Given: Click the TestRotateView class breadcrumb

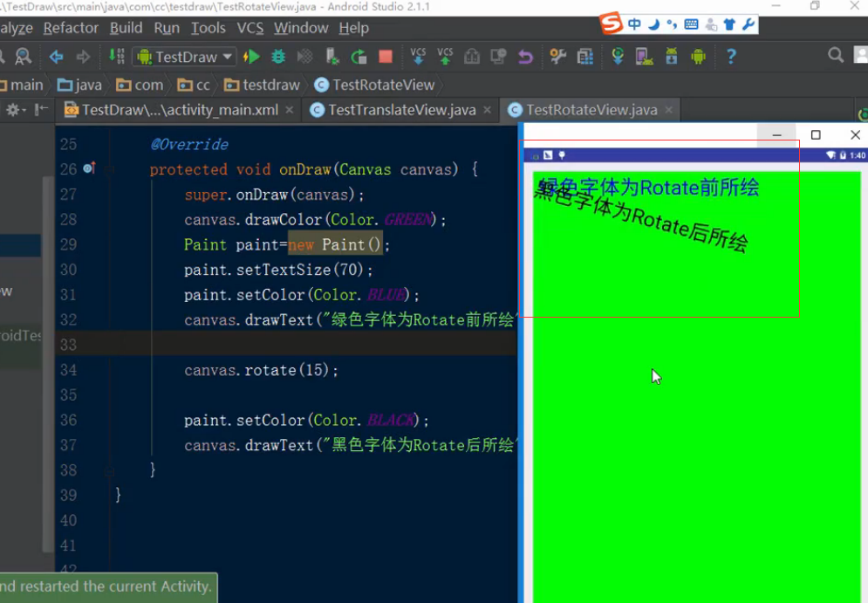Looking at the screenshot, I should (375, 85).
